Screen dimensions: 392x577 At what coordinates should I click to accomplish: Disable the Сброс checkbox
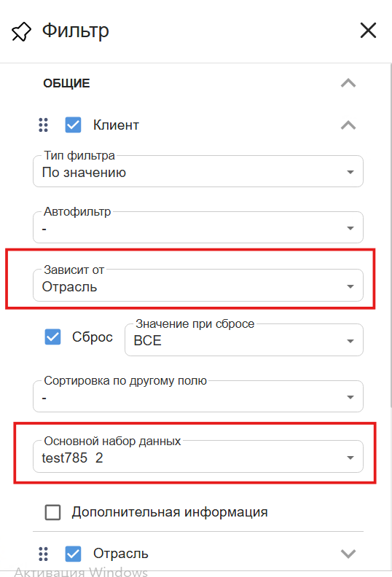click(52, 337)
